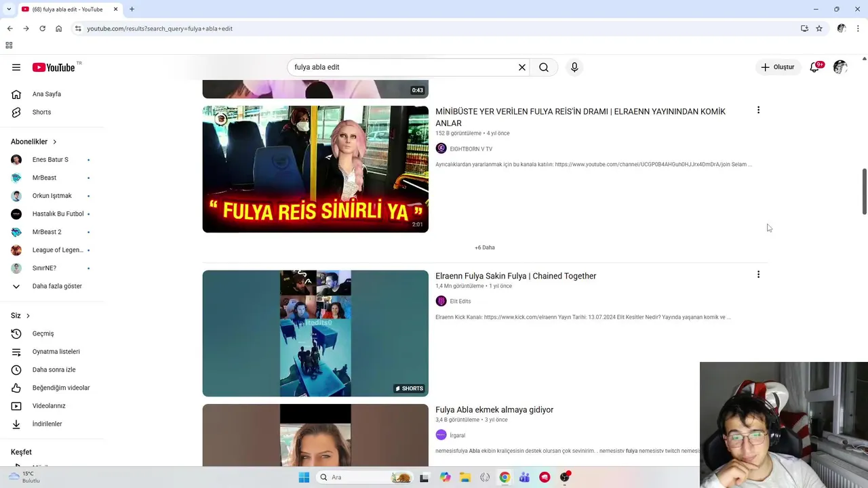Expand the Siz section chevron
Viewport: 868px width, 488px height.
pyautogui.click(x=28, y=316)
